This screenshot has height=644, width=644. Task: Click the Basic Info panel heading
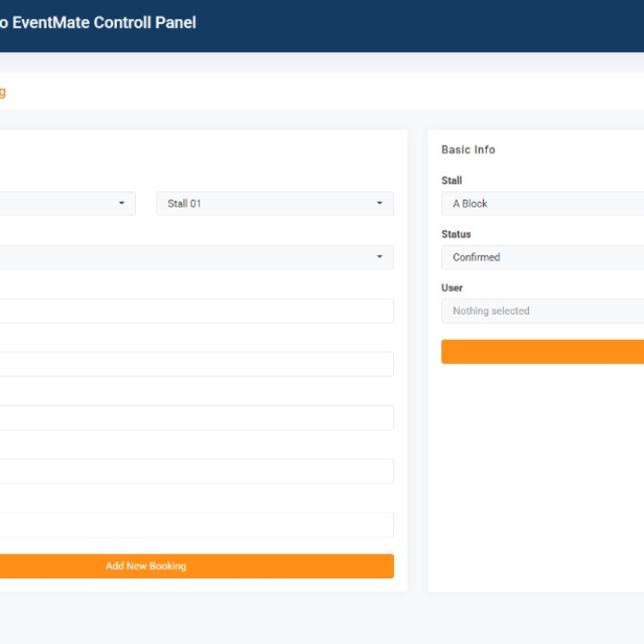(x=468, y=150)
